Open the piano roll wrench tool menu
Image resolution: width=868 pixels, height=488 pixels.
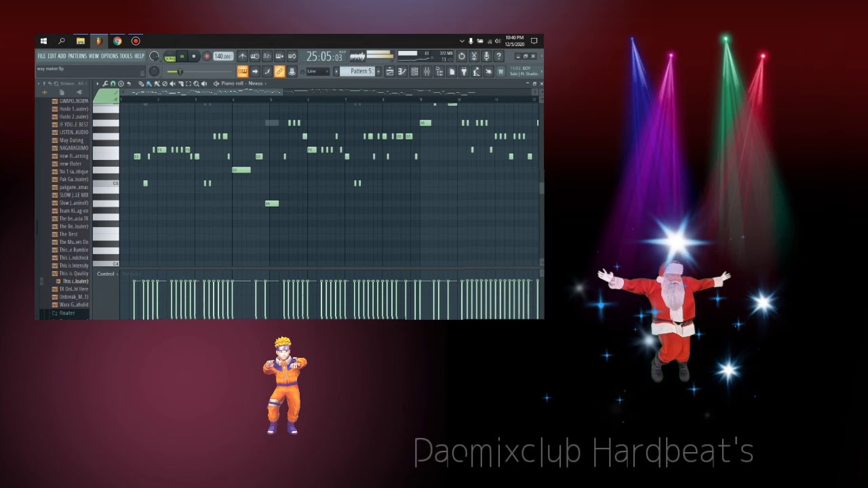[105, 84]
